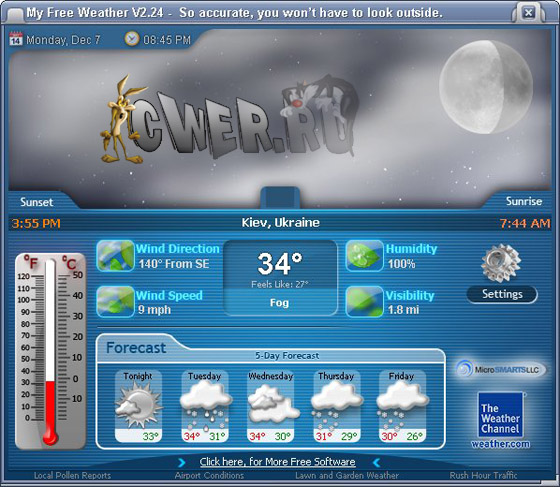Select Friday's snow forecast tile
This screenshot has width=560, height=487.
click(x=402, y=406)
